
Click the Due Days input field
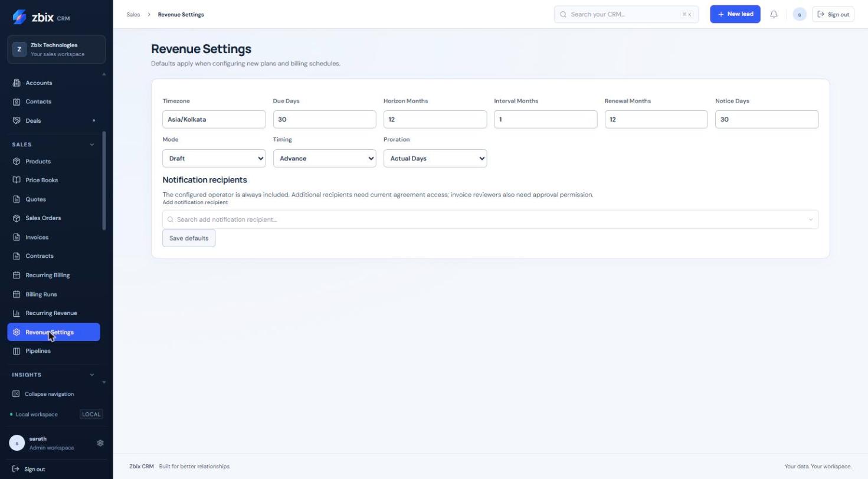325,119
